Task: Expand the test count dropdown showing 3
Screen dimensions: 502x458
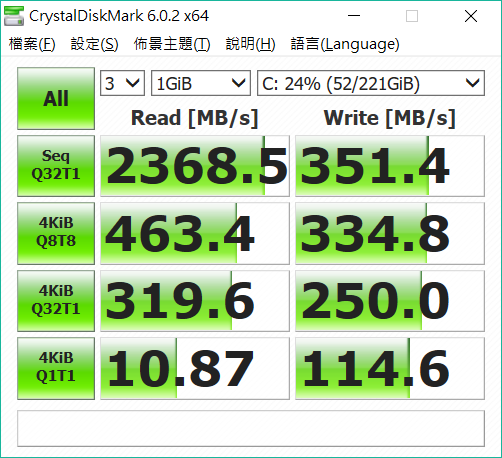Action: coord(122,83)
